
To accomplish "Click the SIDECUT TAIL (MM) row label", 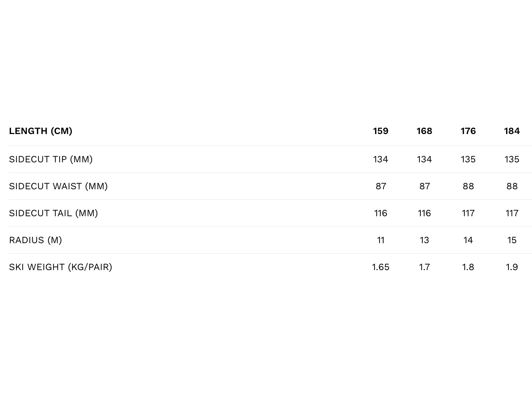I will tap(54, 213).
